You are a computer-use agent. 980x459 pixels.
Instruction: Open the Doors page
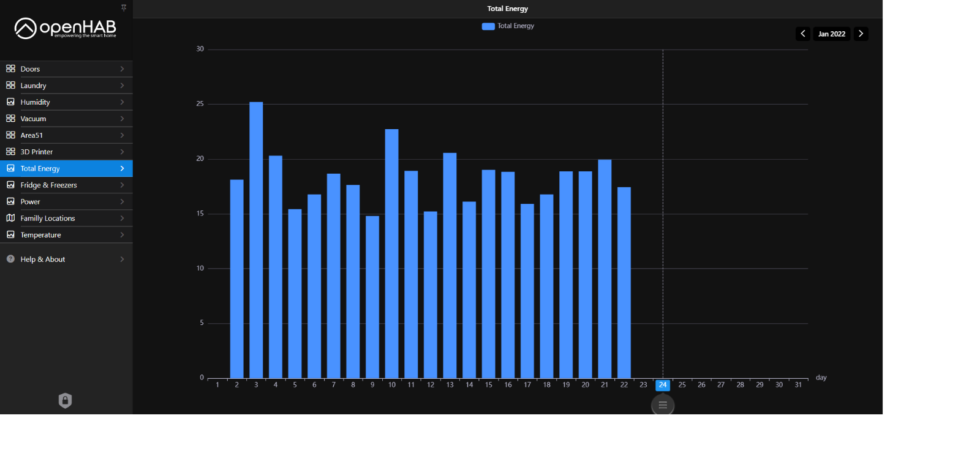coord(66,69)
